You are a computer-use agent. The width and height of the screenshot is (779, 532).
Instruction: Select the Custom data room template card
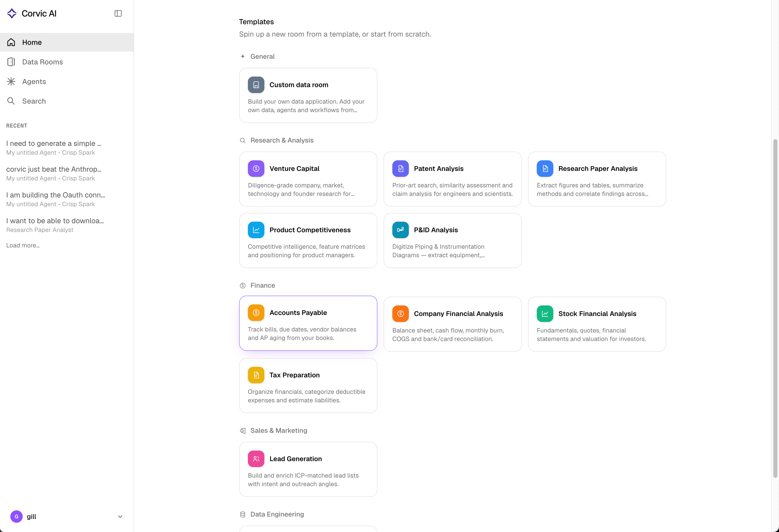(x=308, y=95)
